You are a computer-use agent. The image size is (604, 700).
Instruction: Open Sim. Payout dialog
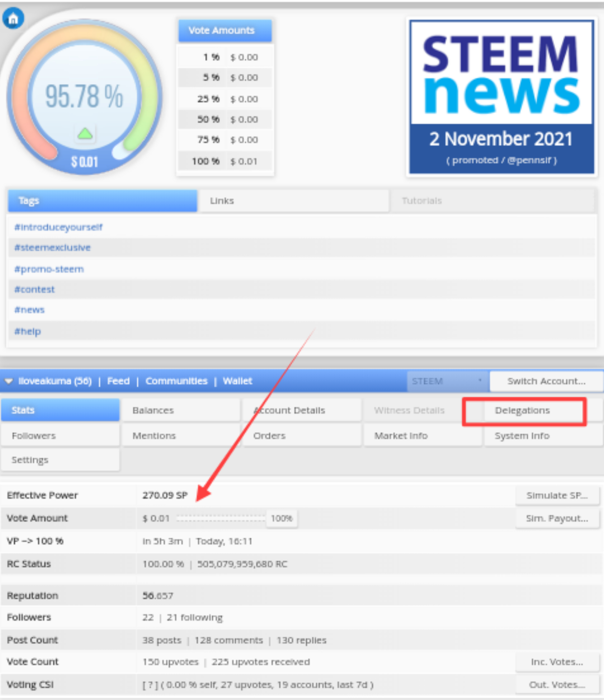click(x=557, y=518)
